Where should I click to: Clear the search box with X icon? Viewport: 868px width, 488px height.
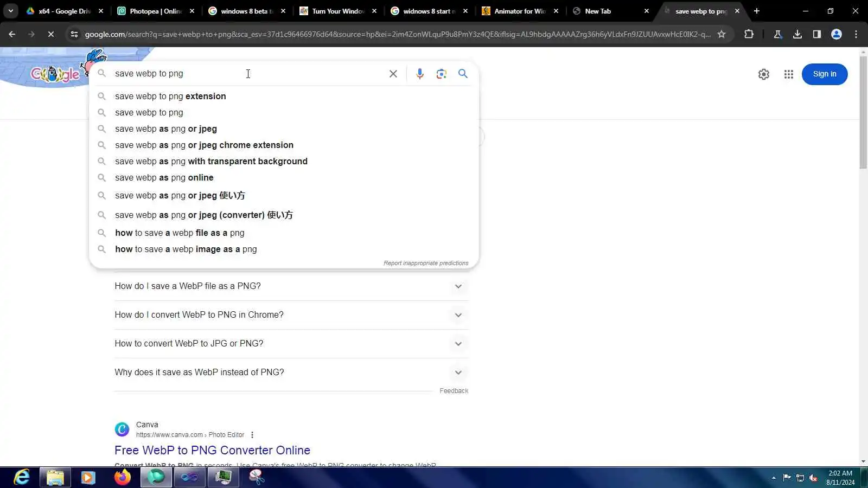point(393,74)
